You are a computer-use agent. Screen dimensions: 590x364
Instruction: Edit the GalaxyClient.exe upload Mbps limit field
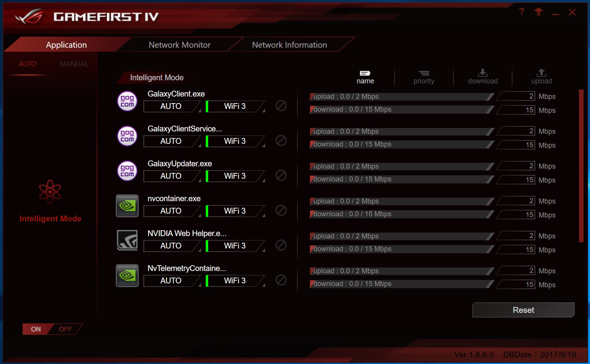tap(516, 96)
